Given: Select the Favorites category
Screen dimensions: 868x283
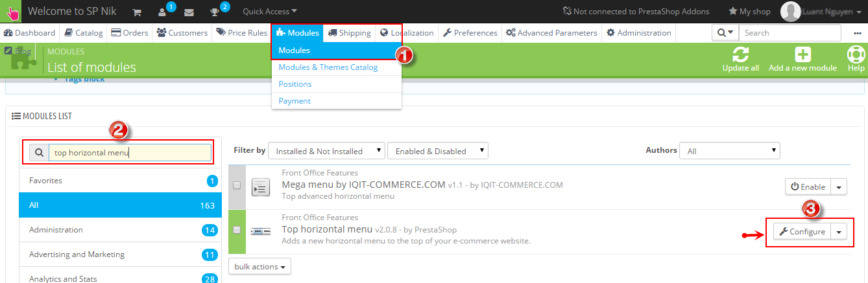Looking at the screenshot, I should [x=120, y=180].
